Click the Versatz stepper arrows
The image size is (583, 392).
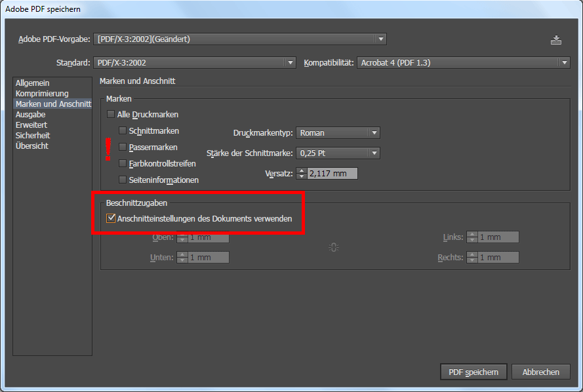[302, 174]
